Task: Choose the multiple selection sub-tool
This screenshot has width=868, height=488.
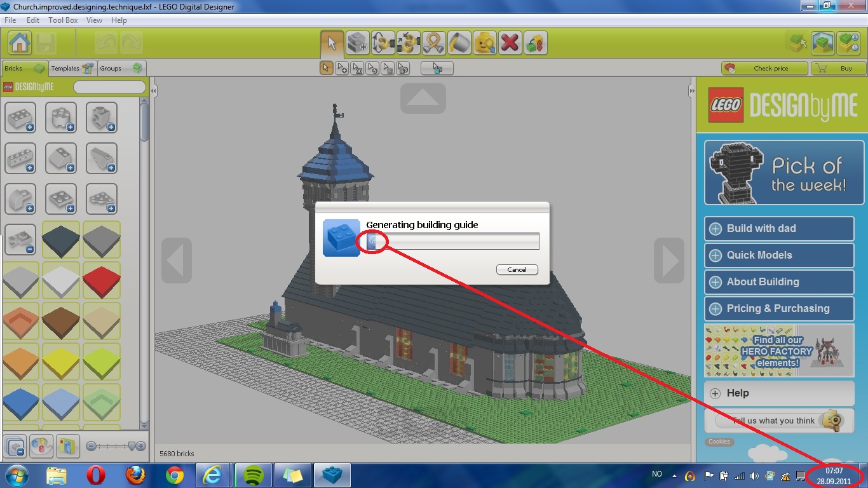Action: pos(342,68)
